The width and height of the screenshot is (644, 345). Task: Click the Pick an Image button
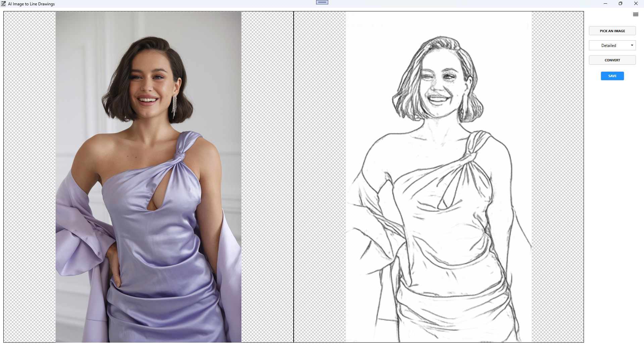[x=612, y=31]
